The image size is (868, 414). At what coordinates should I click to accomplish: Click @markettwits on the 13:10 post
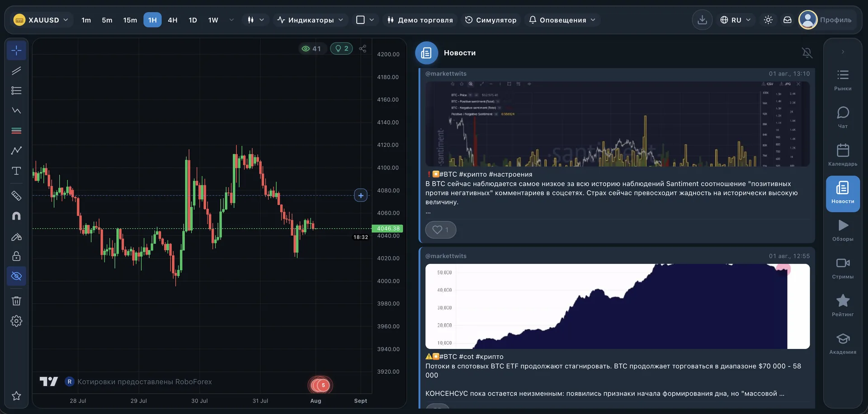tap(446, 74)
